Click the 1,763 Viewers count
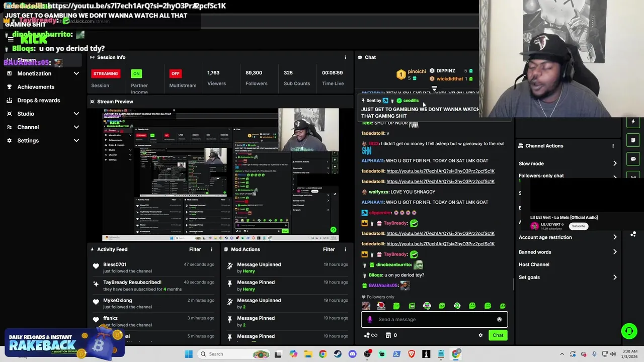The image size is (644, 362). coord(213,73)
